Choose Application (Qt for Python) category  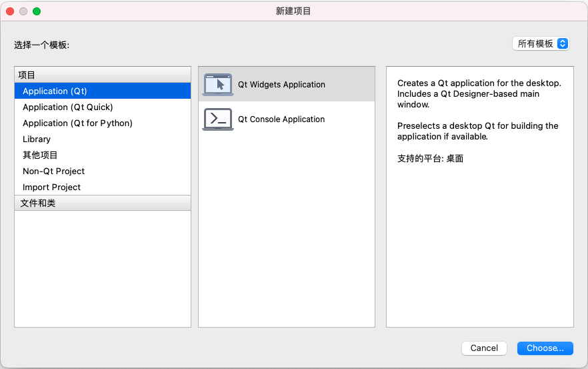103,123
